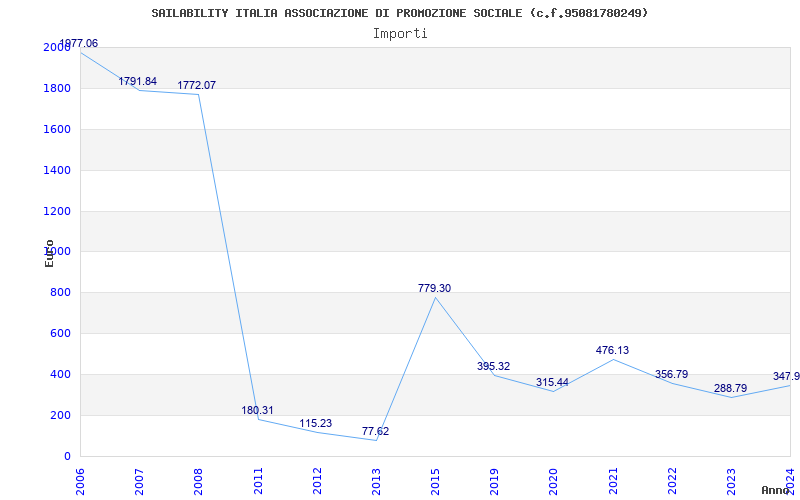
Task: Click the 1400 value on the Euro axis
Action: tap(57, 170)
